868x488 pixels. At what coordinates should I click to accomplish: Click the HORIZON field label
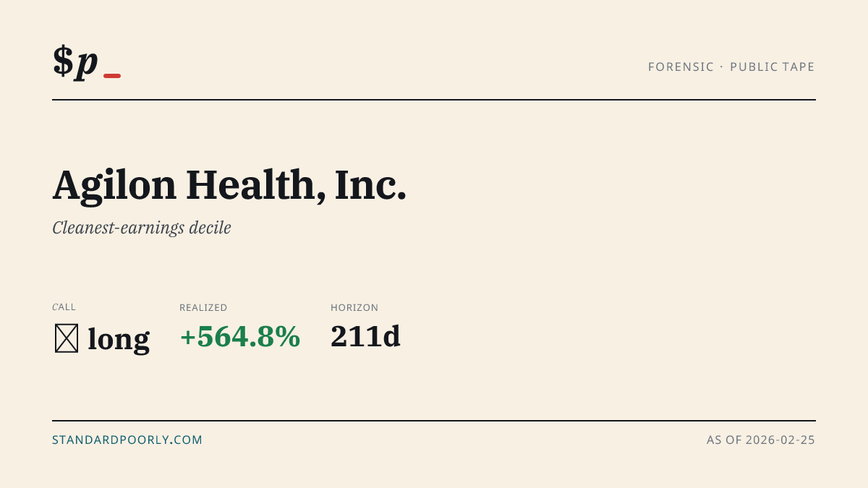coord(354,308)
